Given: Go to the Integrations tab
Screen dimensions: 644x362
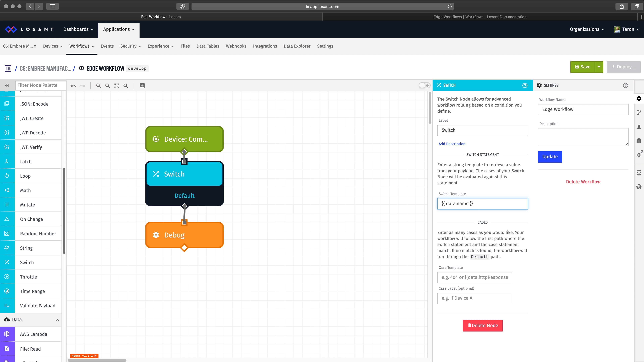Looking at the screenshot, I should tap(265, 46).
